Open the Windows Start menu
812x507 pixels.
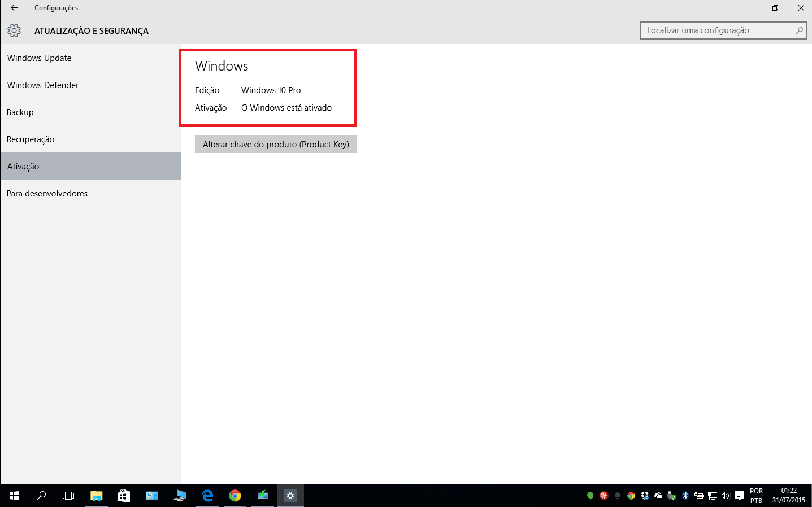(x=14, y=496)
